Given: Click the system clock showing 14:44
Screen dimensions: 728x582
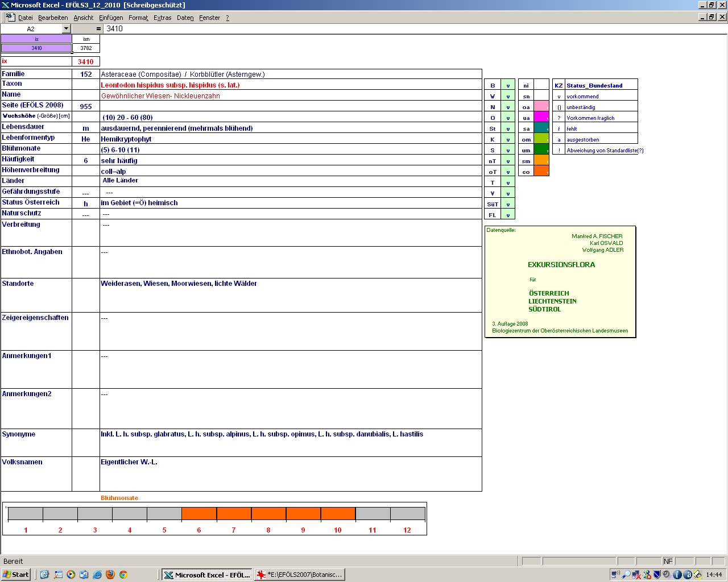Looking at the screenshot, I should tap(714, 575).
